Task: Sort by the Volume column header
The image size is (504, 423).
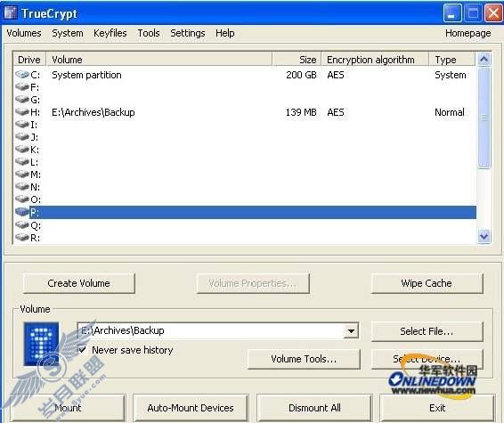Action: tap(159, 60)
